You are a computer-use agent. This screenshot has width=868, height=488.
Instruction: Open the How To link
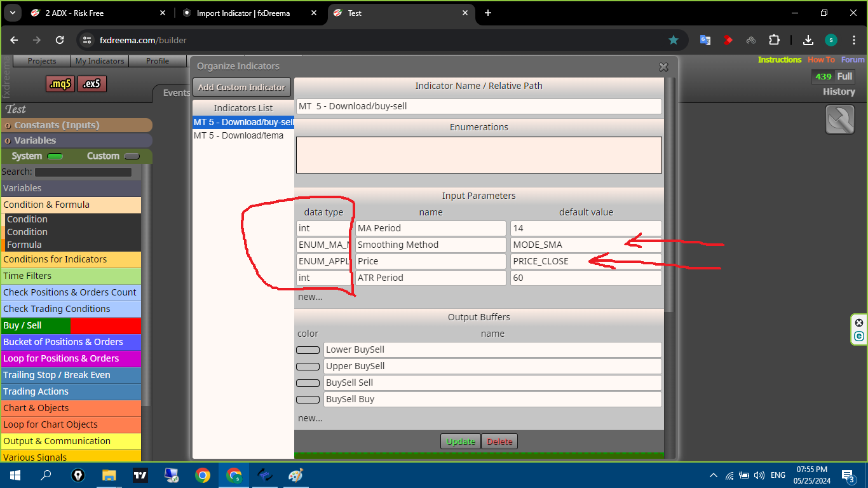pos(821,60)
